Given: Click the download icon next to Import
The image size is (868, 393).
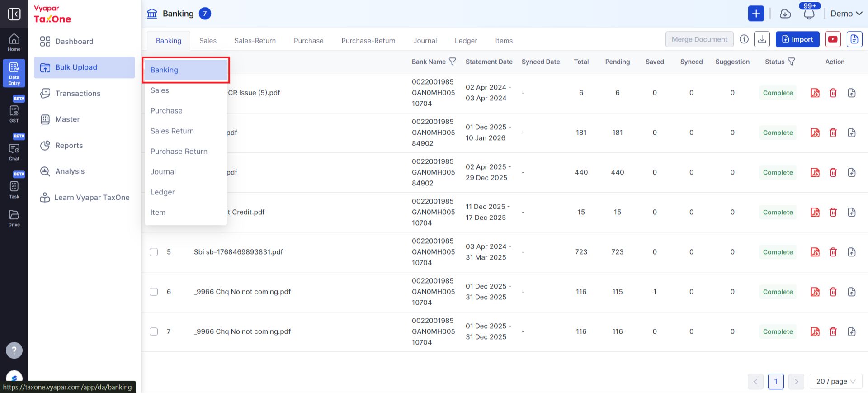Looking at the screenshot, I should [x=762, y=39].
